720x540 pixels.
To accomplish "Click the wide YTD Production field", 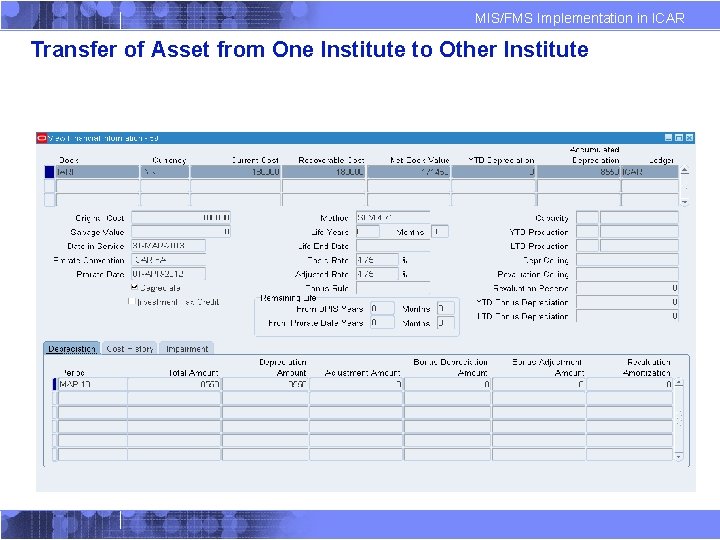I will pyautogui.click(x=639, y=232).
